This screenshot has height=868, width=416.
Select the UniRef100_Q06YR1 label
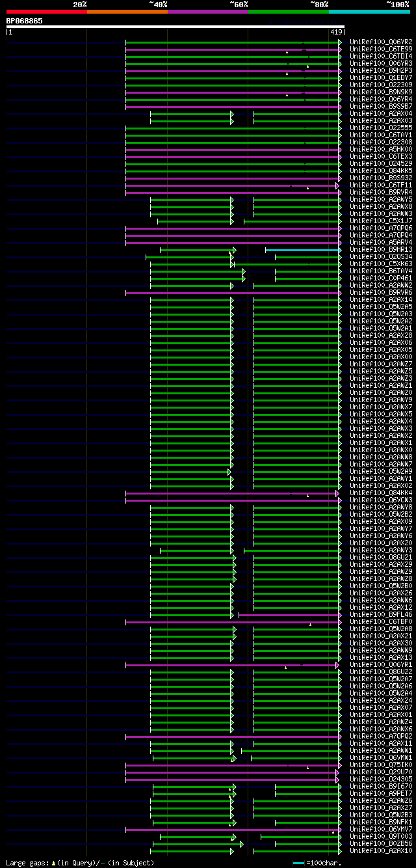coord(381,665)
